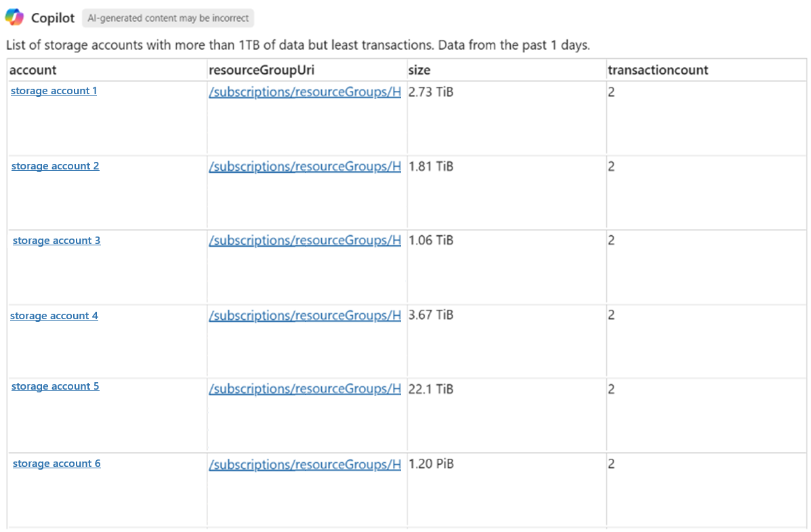Open the storage account 1 link
Screen dimensions: 811x532
54,91
